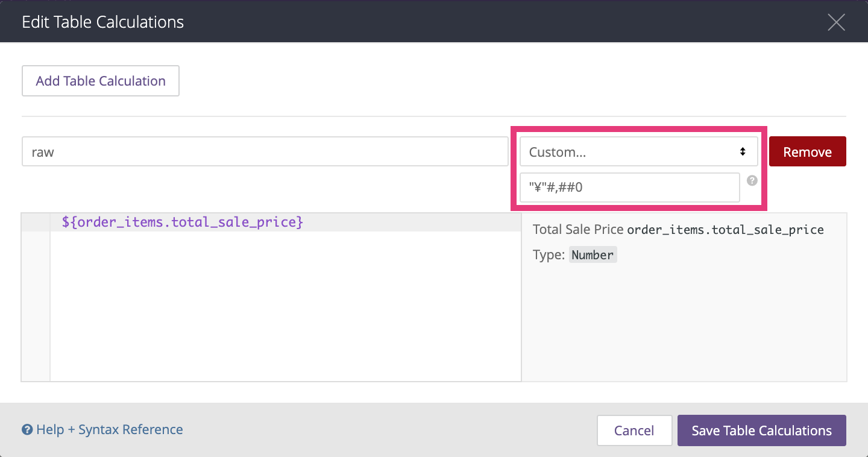868x457 pixels.
Task: Close the Edit Table Calculations dialog
Action: (836, 22)
